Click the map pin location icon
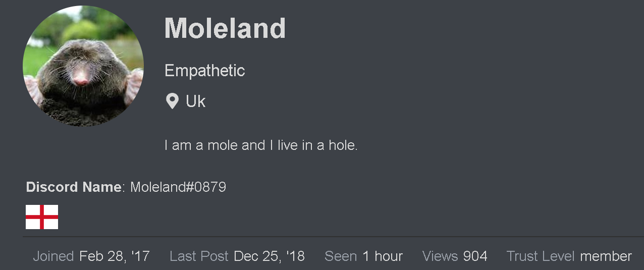This screenshot has height=270, width=644. [x=172, y=101]
